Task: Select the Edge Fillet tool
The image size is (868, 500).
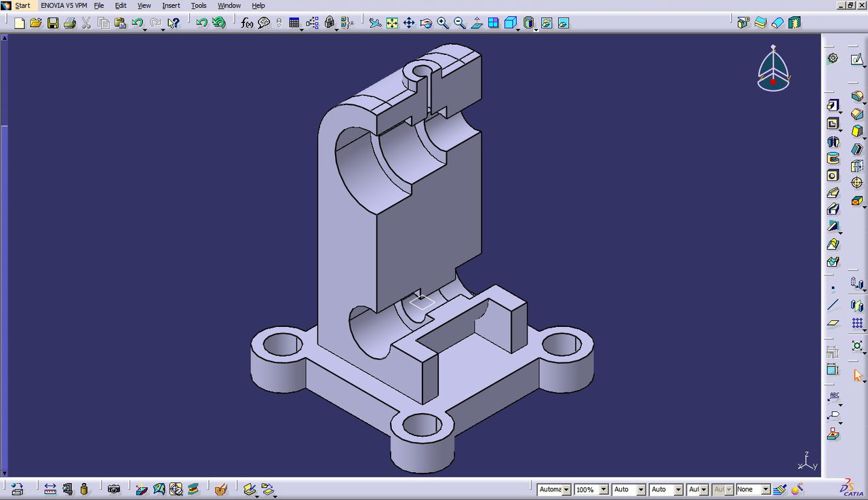Action: [x=857, y=96]
